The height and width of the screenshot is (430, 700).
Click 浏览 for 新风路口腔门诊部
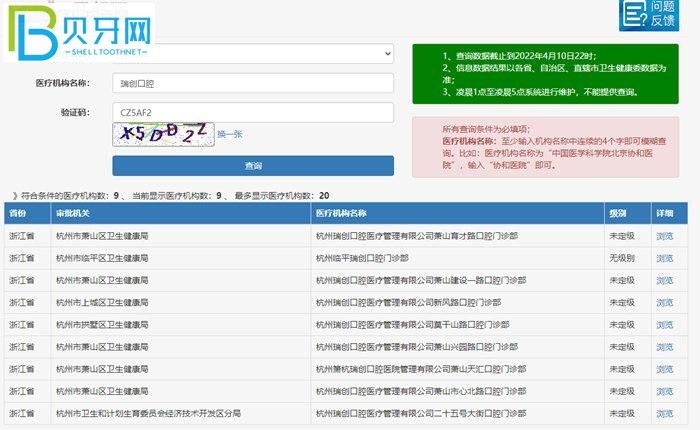tap(665, 302)
